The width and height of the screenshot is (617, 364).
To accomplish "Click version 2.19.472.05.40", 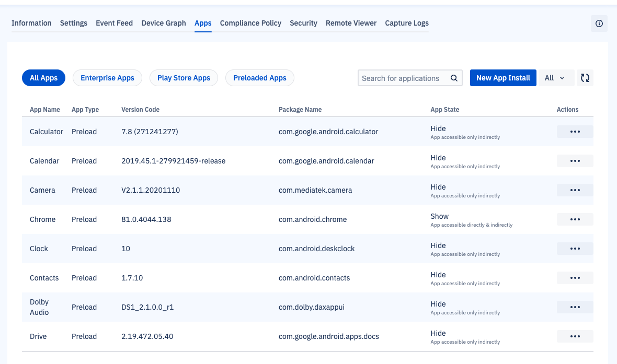I will [147, 336].
